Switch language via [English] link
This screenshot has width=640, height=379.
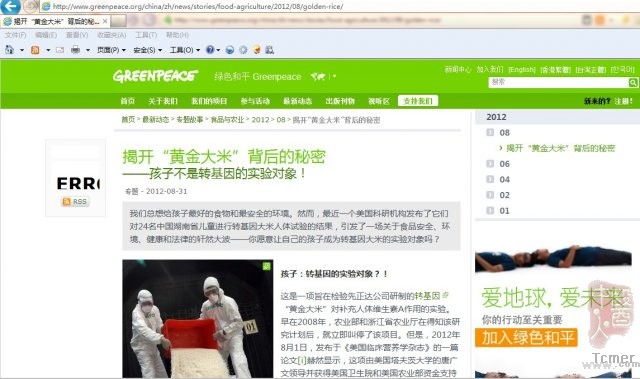tap(522, 70)
